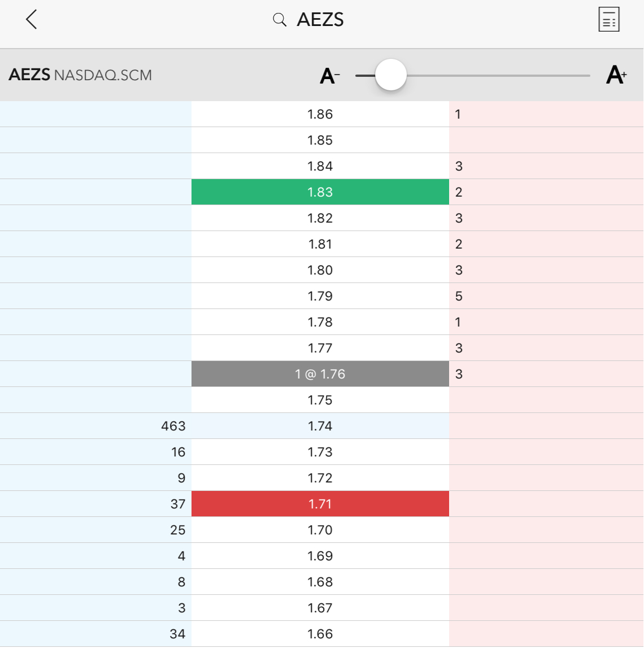644x648 pixels.
Task: Click the back chevron to leave AEZS ladder
Action: [x=31, y=19]
